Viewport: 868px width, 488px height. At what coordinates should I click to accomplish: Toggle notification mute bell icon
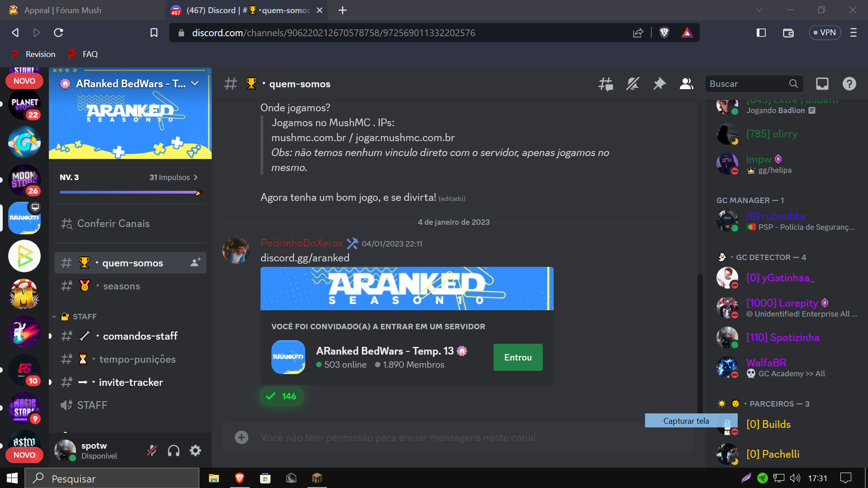(x=632, y=84)
